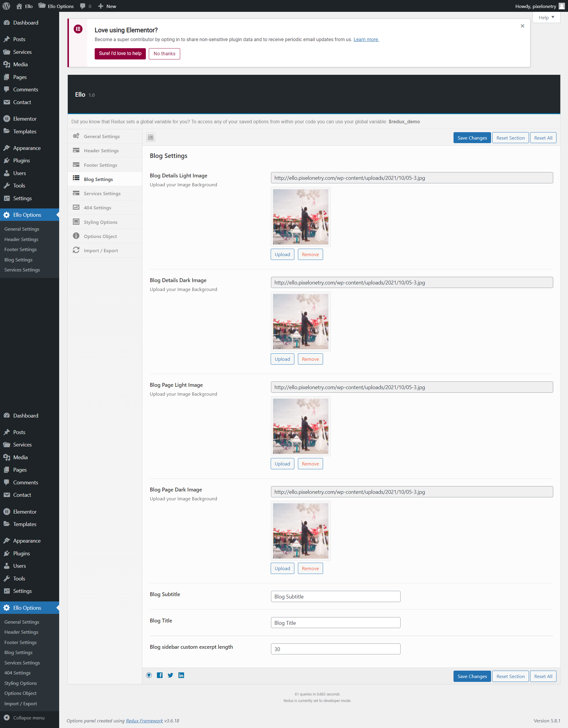The height and width of the screenshot is (728, 568).
Task: Open the New content menu
Action: tap(107, 6)
